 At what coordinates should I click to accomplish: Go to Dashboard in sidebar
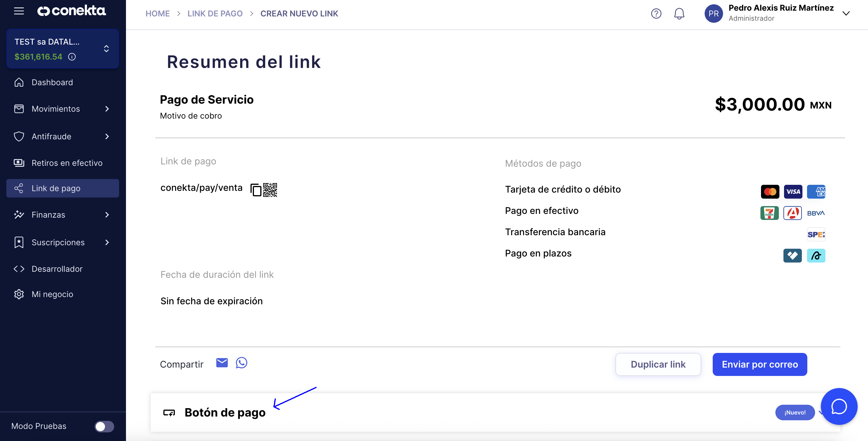[63, 82]
